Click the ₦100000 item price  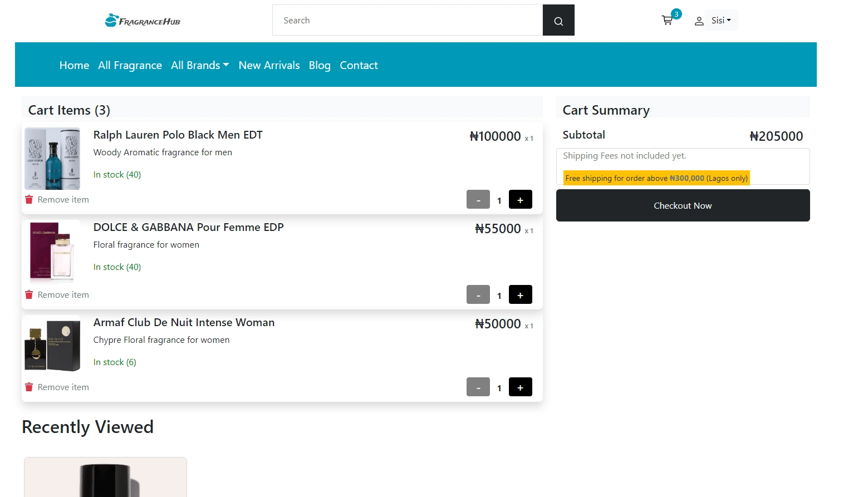pyautogui.click(x=495, y=136)
